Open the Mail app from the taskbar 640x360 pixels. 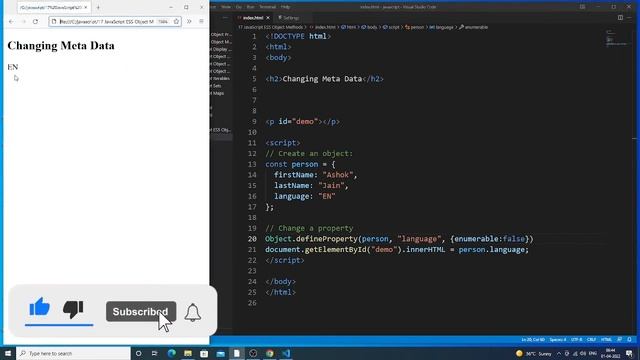pos(220,353)
